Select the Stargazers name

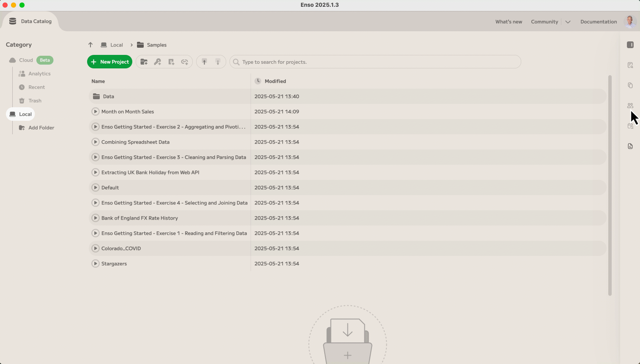click(x=114, y=263)
